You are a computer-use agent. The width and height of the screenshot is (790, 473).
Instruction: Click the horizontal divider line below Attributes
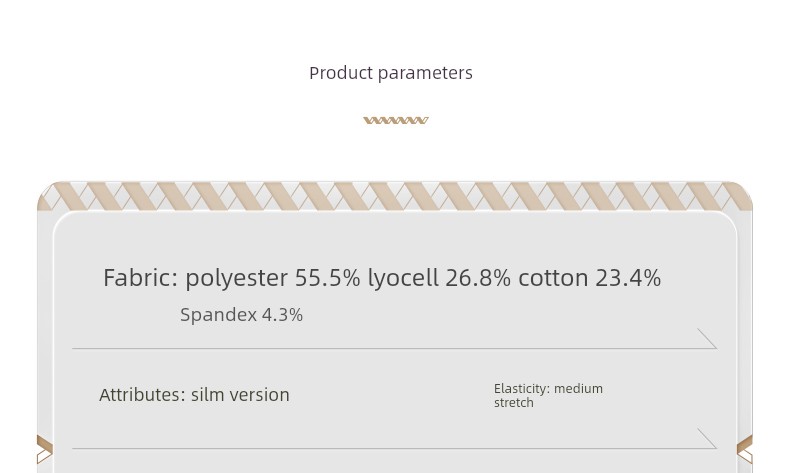point(380,447)
